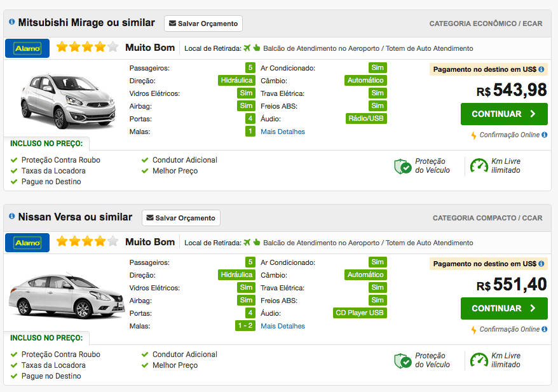Save quote for Nissan Versa
558x392 pixels.
pos(180,218)
